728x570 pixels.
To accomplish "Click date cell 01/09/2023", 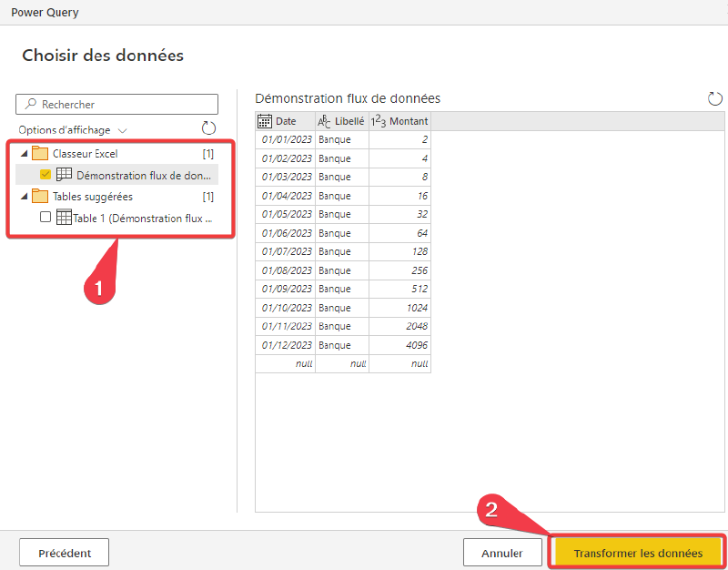I will tap(285, 289).
